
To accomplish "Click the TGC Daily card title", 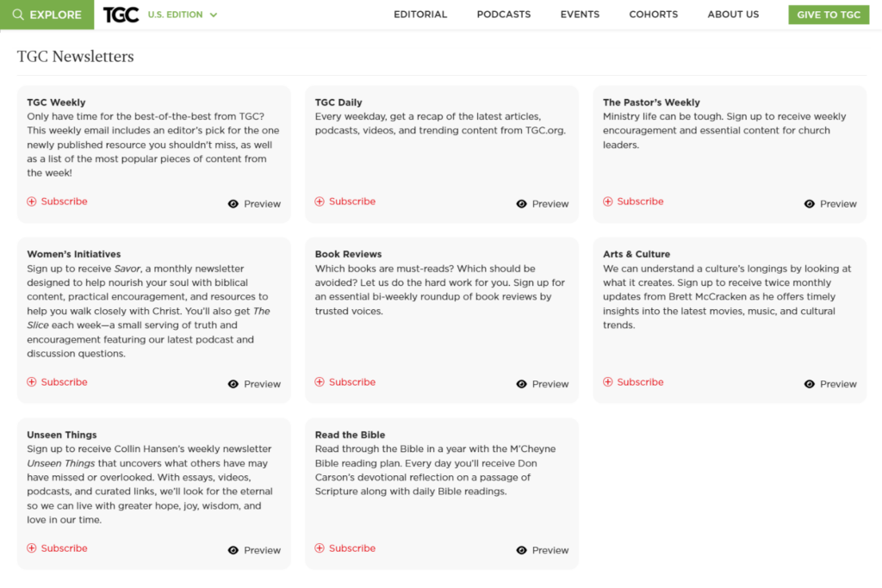I will click(339, 102).
